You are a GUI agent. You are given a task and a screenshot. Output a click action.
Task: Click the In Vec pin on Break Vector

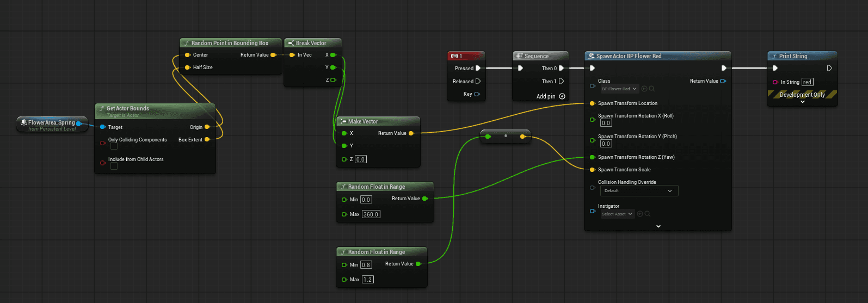(292, 55)
